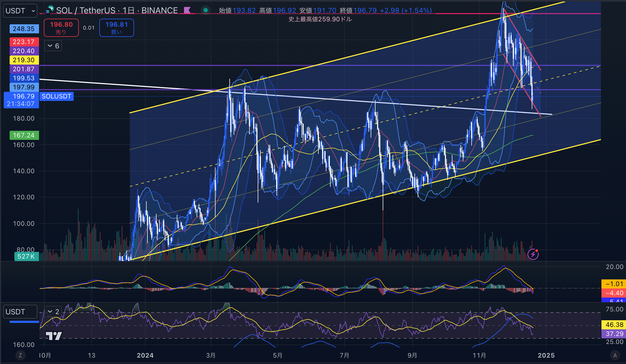Collapse the indicator legend labeled 6
The height and width of the screenshot is (364, 626).
click(53, 46)
